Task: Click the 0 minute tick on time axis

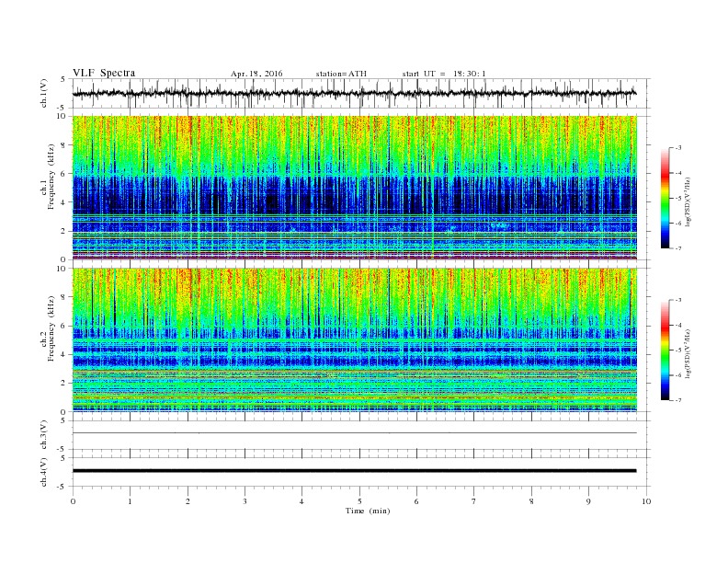Action: [x=73, y=501]
